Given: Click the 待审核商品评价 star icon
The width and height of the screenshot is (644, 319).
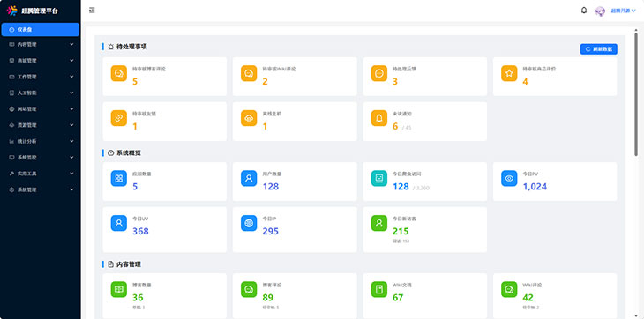Looking at the screenshot, I should click(509, 73).
